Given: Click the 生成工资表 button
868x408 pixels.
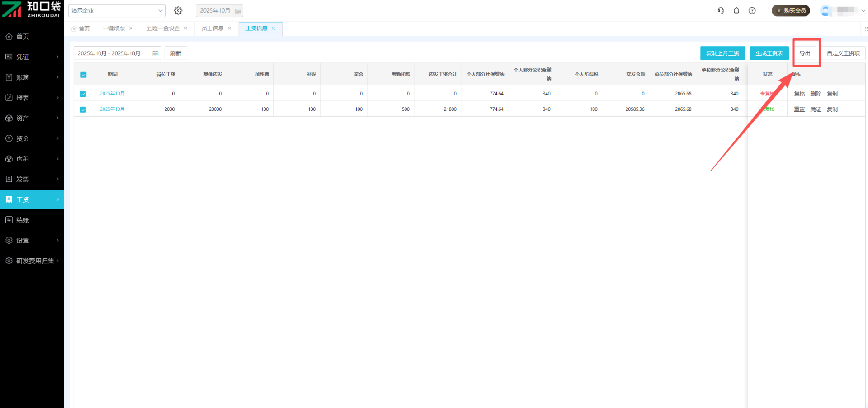Looking at the screenshot, I should click(769, 53).
